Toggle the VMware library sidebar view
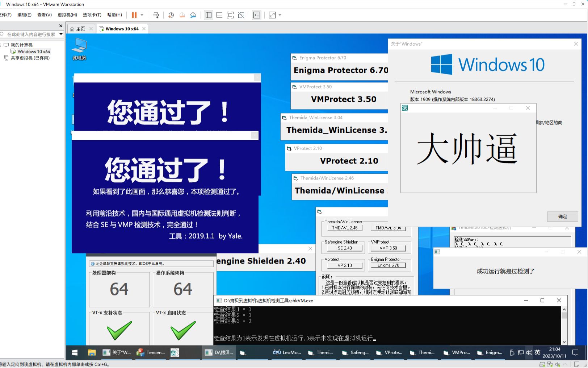The image size is (588, 368). pos(209,15)
